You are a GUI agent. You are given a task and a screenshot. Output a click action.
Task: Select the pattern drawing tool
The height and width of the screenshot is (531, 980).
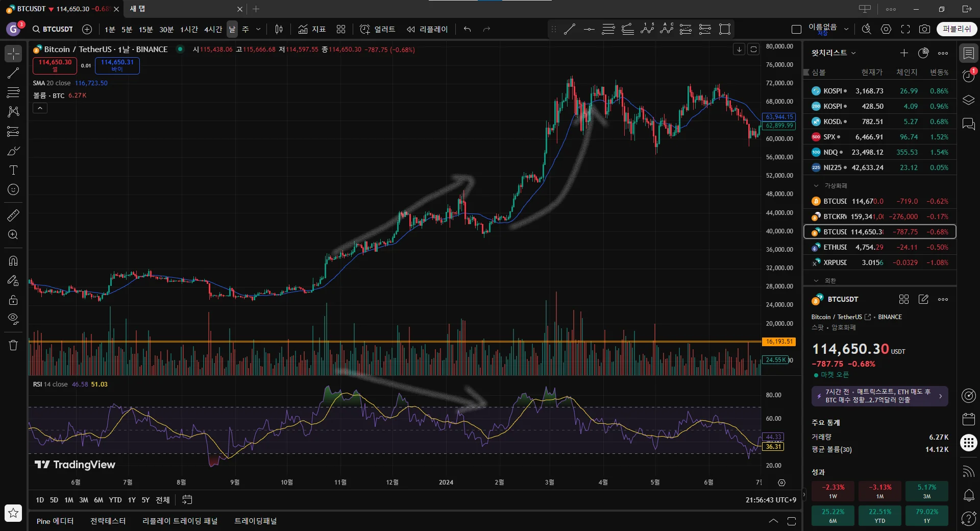13,111
